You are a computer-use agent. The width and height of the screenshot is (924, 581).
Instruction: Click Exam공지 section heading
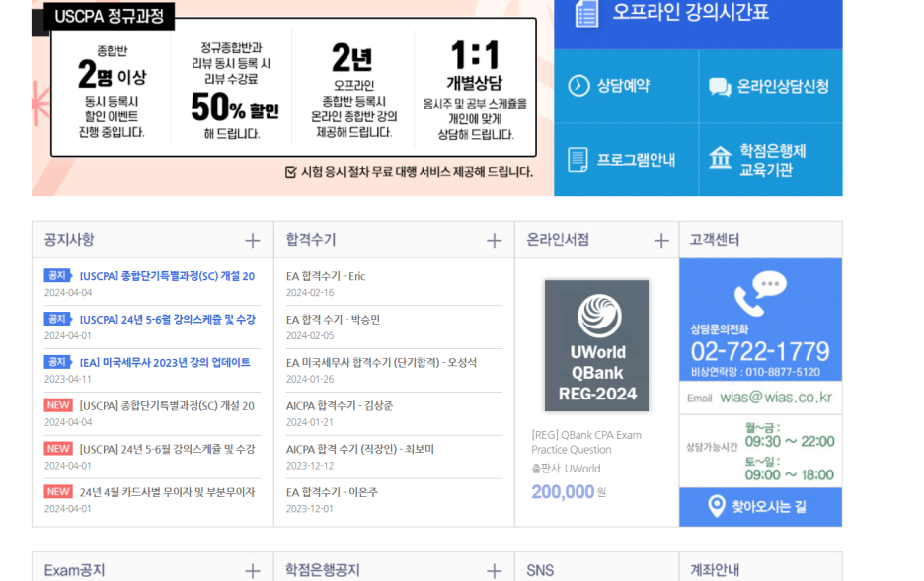[74, 570]
